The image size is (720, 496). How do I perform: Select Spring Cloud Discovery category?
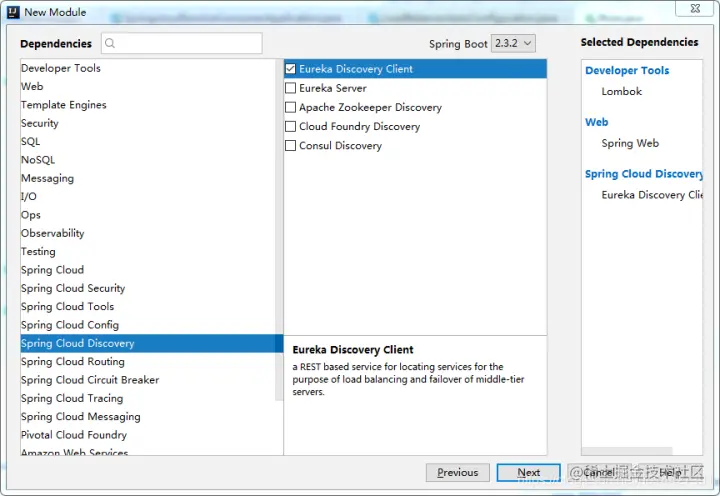[152, 343]
